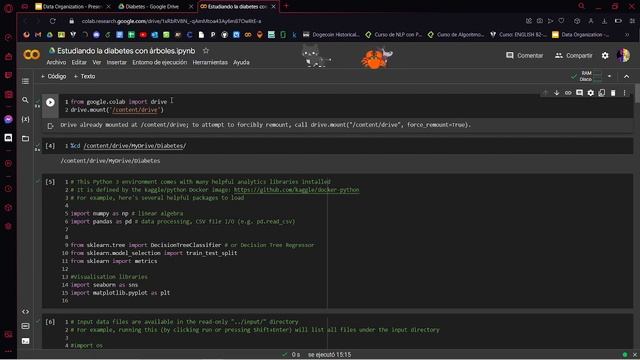Screen dimensions: 640x360
Task: Open the GitHub bookmark icon
Action: click(x=224, y=35)
